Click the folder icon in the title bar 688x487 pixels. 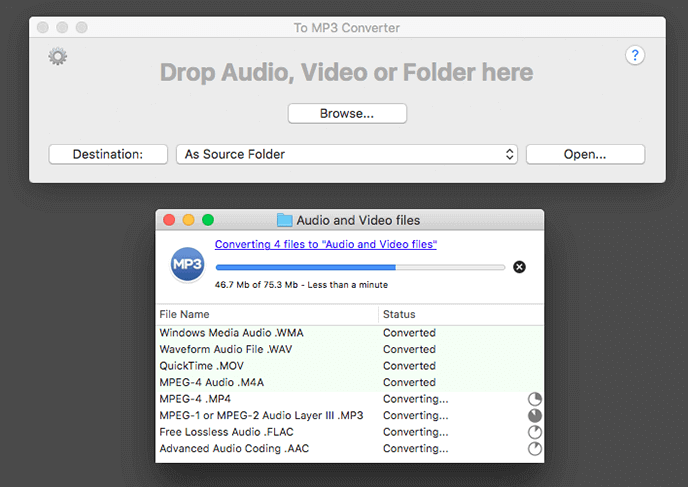(284, 220)
